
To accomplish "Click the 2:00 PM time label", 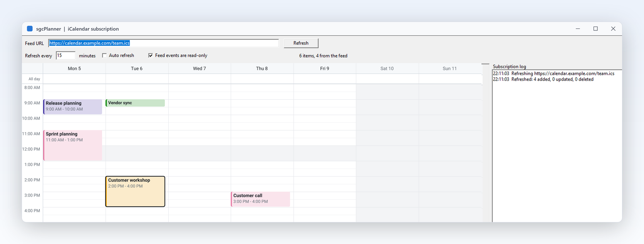I will (x=32, y=180).
